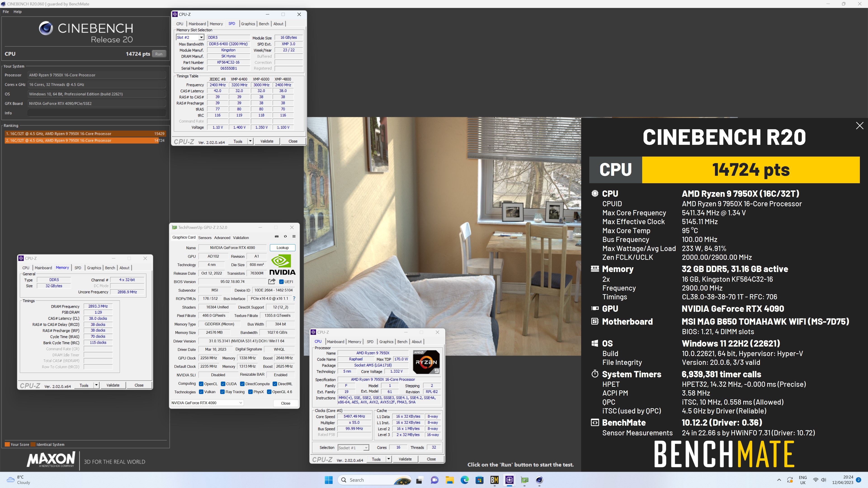Take a GPU-Z screenshot with the camera icon
Image resolution: width=868 pixels, height=488 pixels.
click(x=277, y=236)
